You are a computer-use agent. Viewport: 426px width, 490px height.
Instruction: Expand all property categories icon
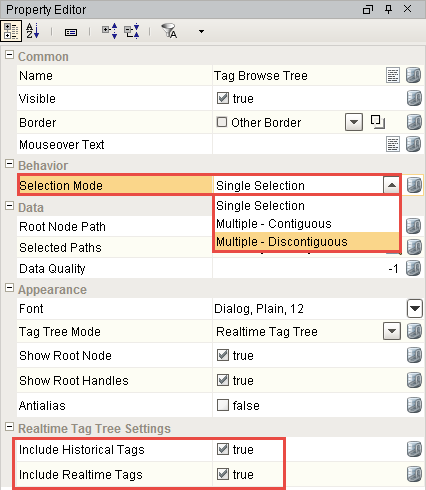point(110,31)
